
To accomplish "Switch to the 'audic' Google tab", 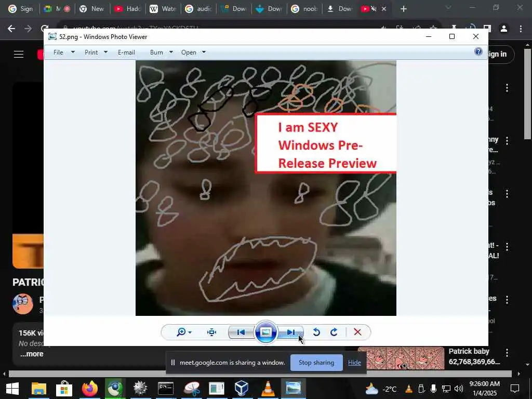I will pyautogui.click(x=199, y=9).
